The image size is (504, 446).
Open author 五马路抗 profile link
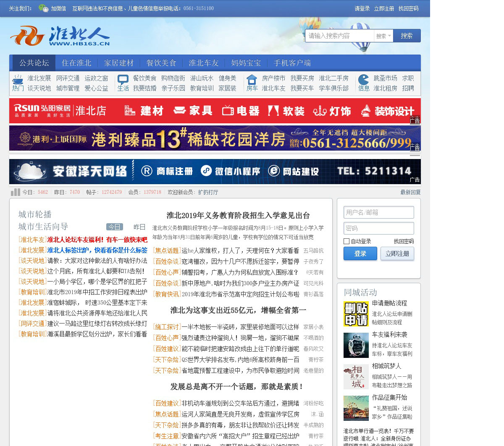pyautogui.click(x=313, y=250)
